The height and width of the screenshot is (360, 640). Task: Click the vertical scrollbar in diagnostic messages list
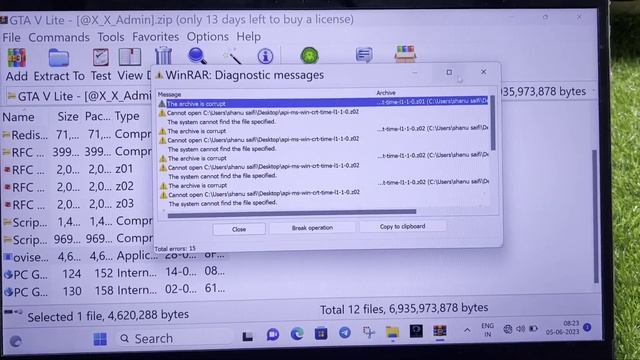click(493, 122)
